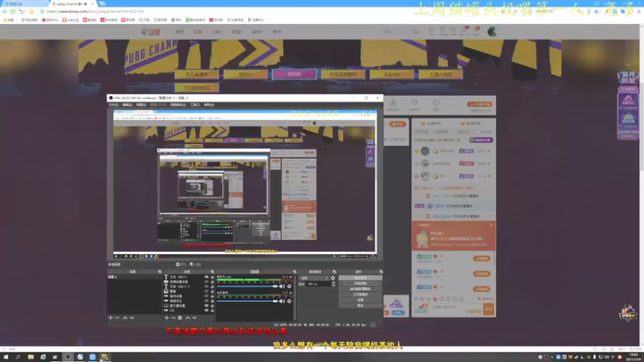Click OBS start recording button

[x=360, y=283]
